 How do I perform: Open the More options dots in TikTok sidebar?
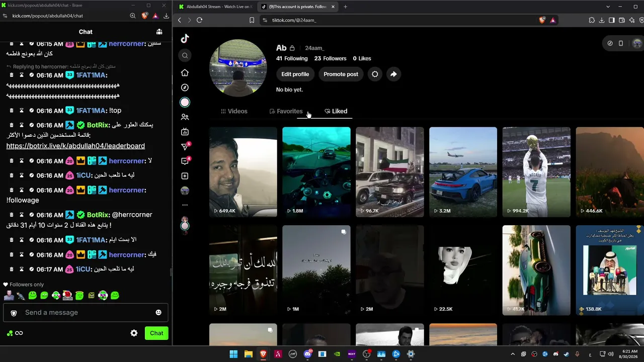[185, 205]
